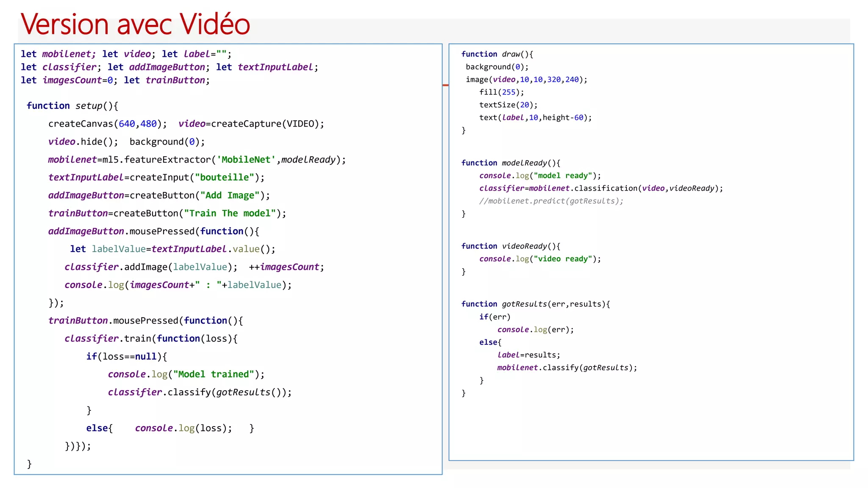Click the line 'trainButton.mousePressed(function(){'

pos(145,321)
